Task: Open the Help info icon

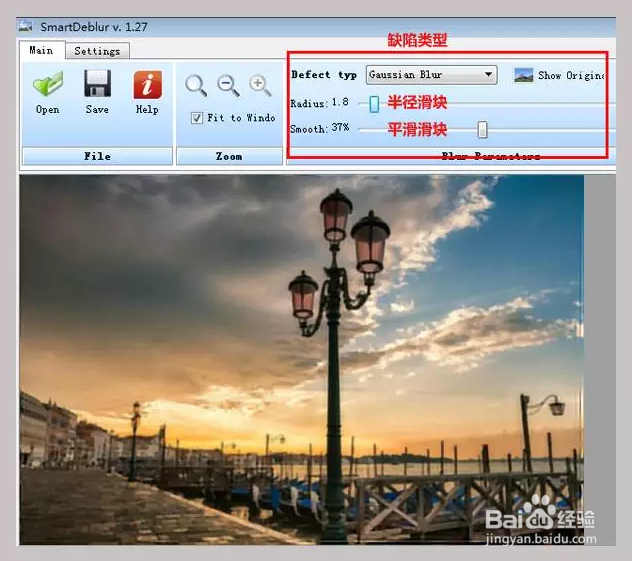Action: [x=148, y=84]
